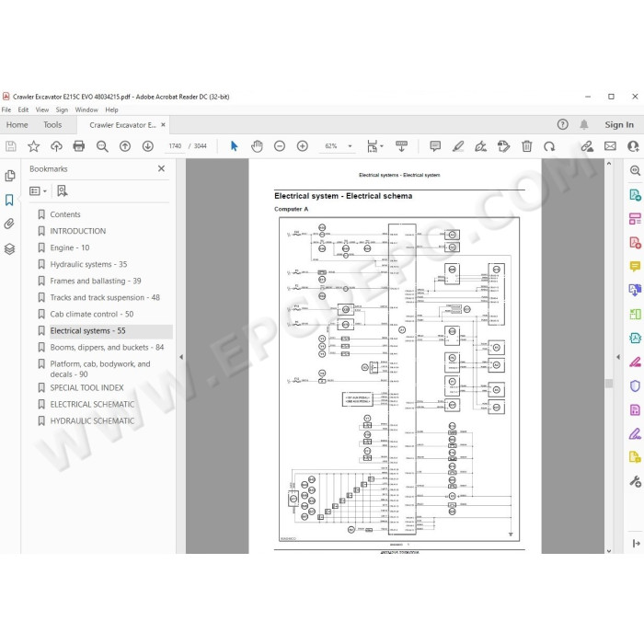
Task: Print the document using printer icon
Action: tap(79, 146)
